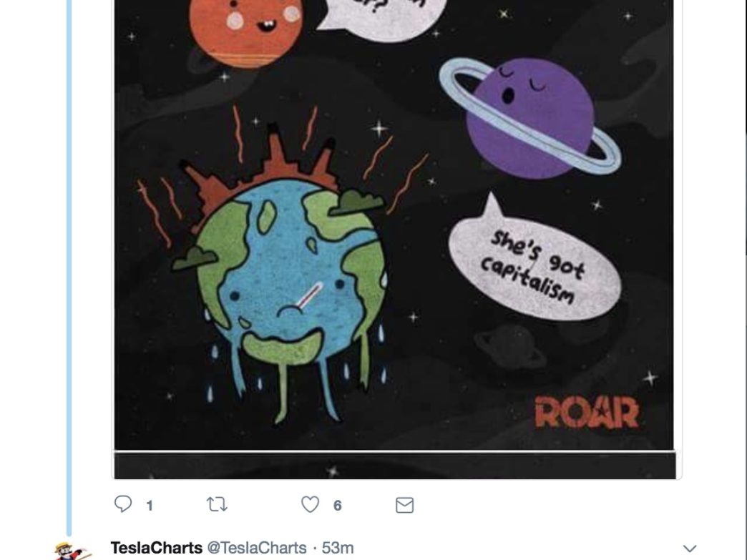Screen dimensions: 747x560
Task: Open the TeslaCharts display name profile
Action: pyautogui.click(x=156, y=548)
